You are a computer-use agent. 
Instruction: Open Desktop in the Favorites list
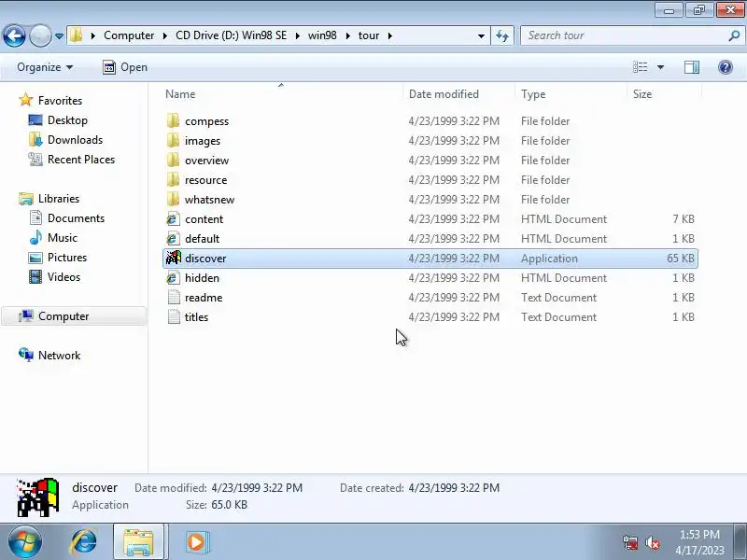coord(67,120)
